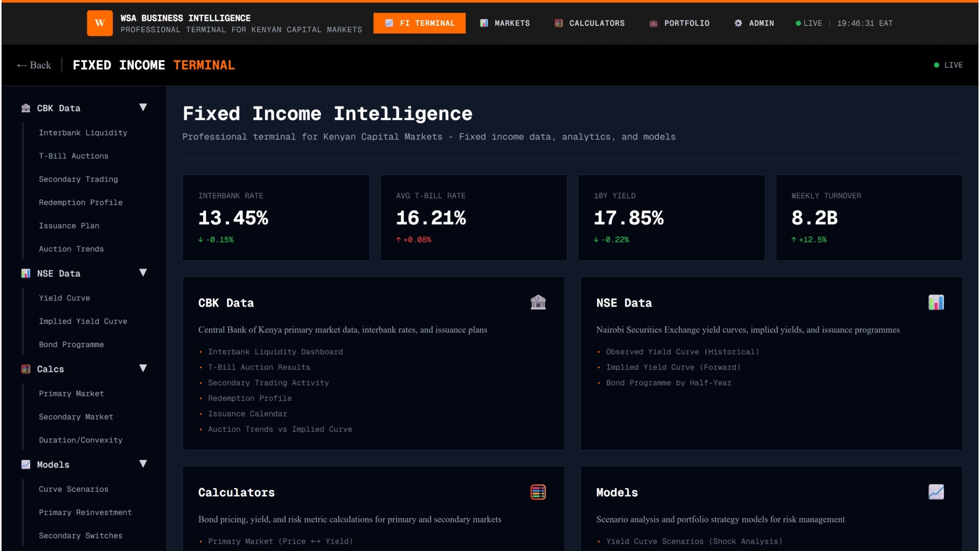Click the Calcs abacus icon in sidebar
Viewport: 980px width, 551px height.
(x=26, y=369)
